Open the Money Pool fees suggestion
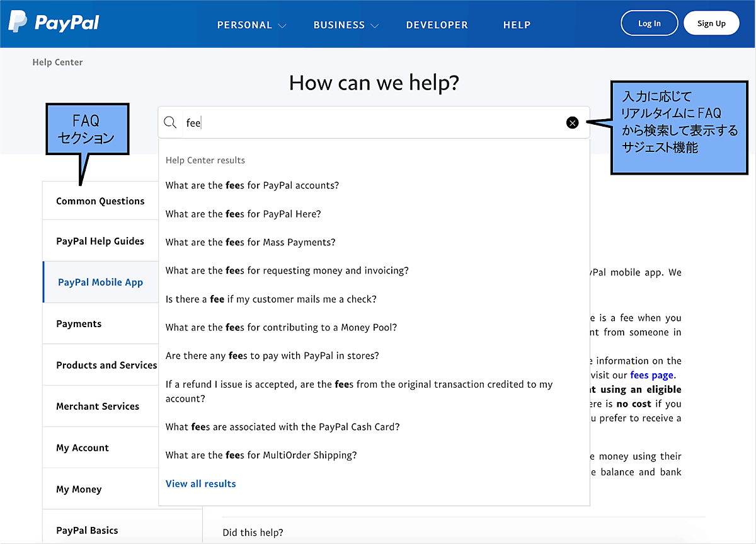Screen dimensions: 756x544 pos(281,327)
